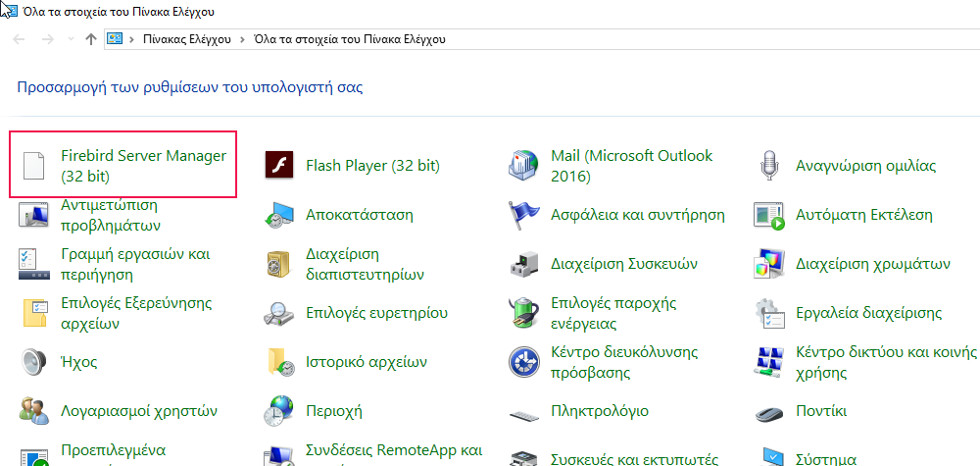Click the speaker icon for Ήχος
The width and height of the screenshot is (980, 466).
tap(33, 362)
